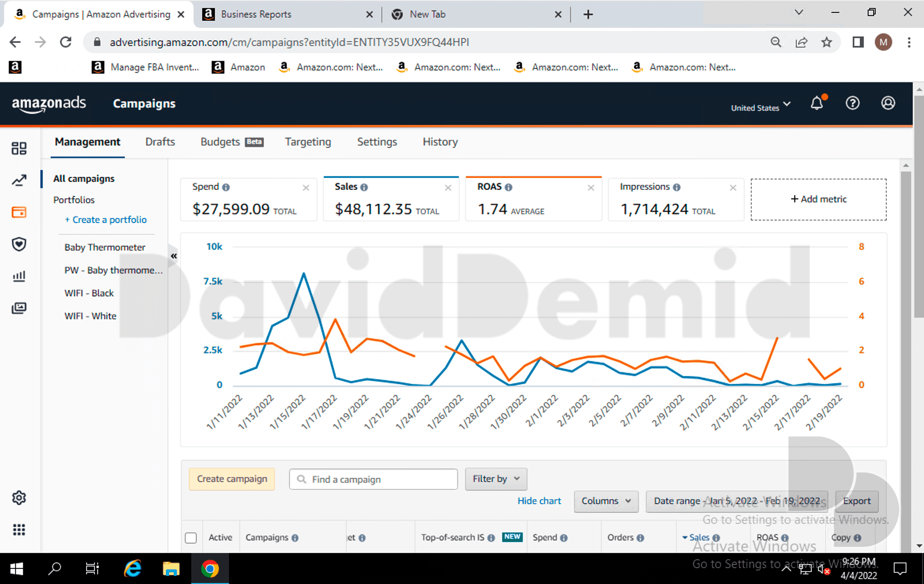Click the browser share page icon
Image resolution: width=924 pixels, height=584 pixels.
point(801,42)
